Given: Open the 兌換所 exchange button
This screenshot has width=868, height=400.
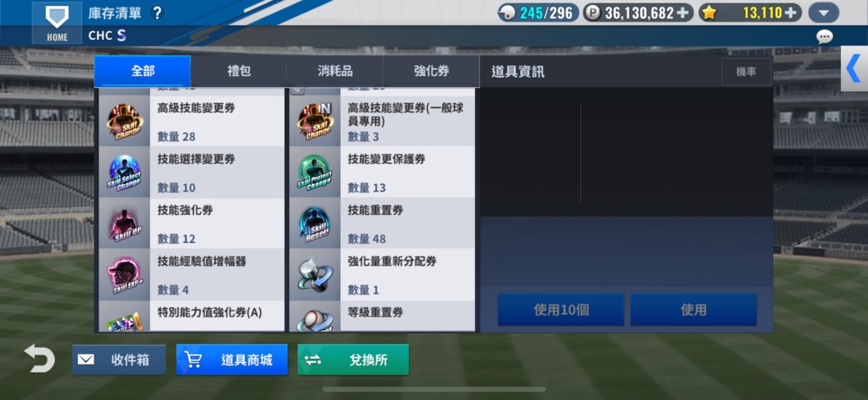Looking at the screenshot, I should [x=353, y=359].
